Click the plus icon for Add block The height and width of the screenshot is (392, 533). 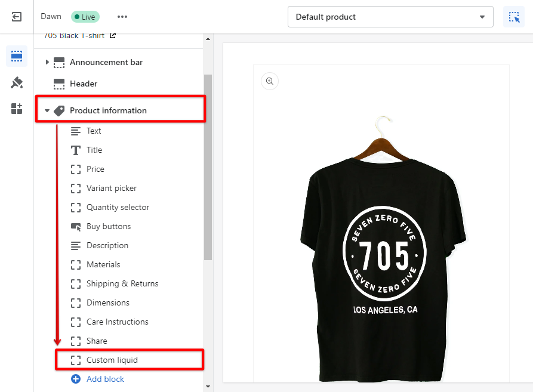[x=76, y=379]
